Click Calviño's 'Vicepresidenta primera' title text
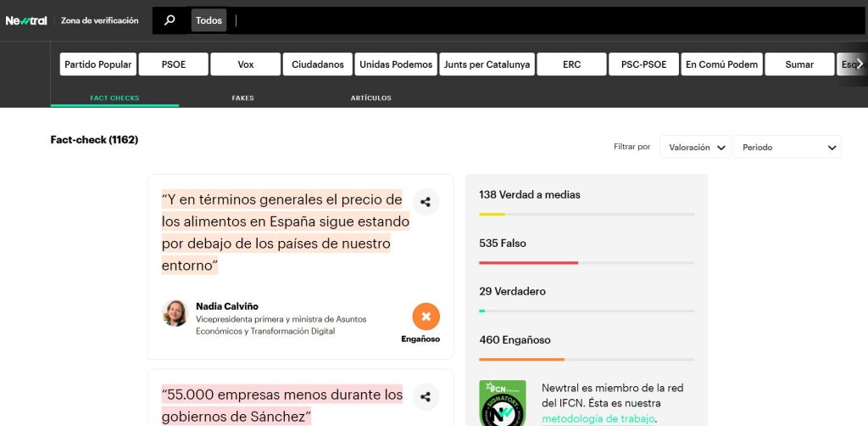 click(x=281, y=325)
